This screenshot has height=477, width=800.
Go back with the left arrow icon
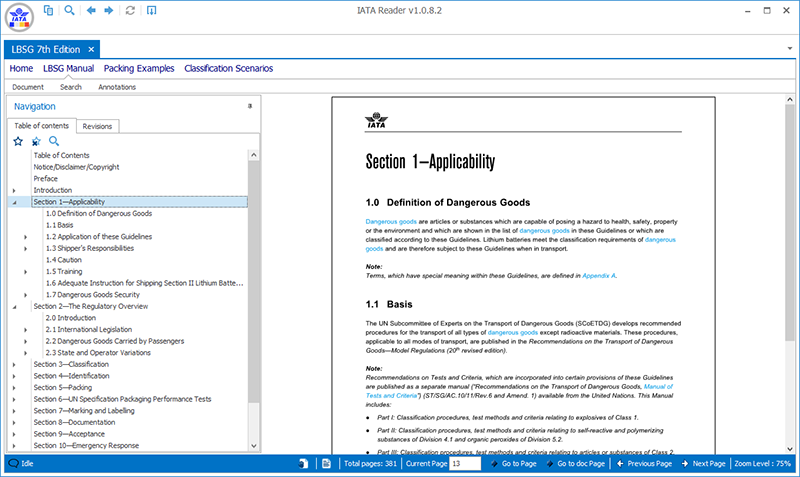tap(91, 10)
